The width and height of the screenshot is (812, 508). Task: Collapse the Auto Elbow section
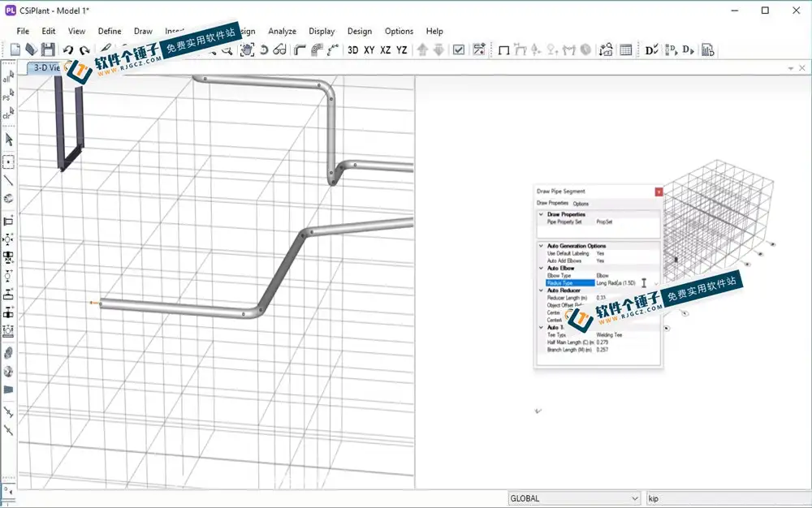coord(541,269)
